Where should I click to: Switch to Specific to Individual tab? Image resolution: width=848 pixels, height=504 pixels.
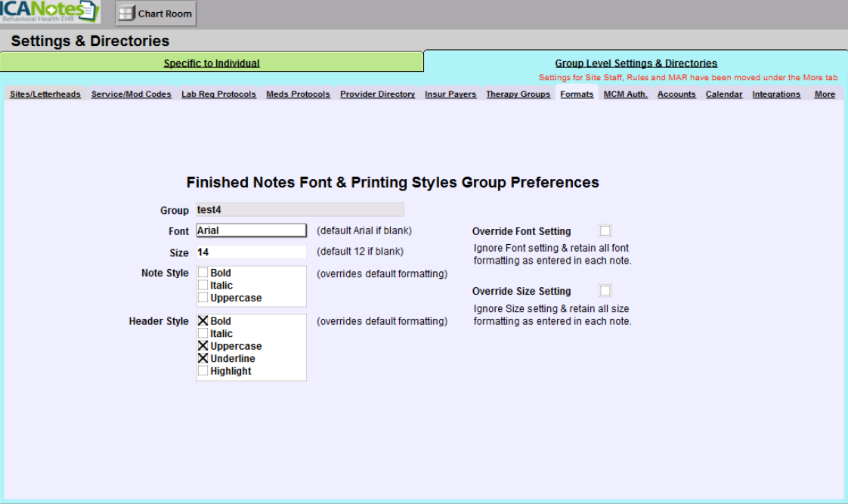click(212, 63)
